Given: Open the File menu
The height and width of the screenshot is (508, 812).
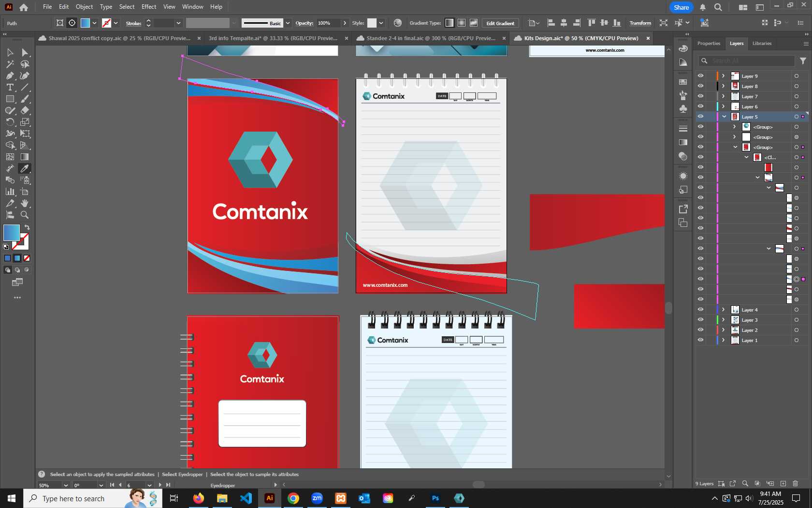Looking at the screenshot, I should (x=47, y=7).
